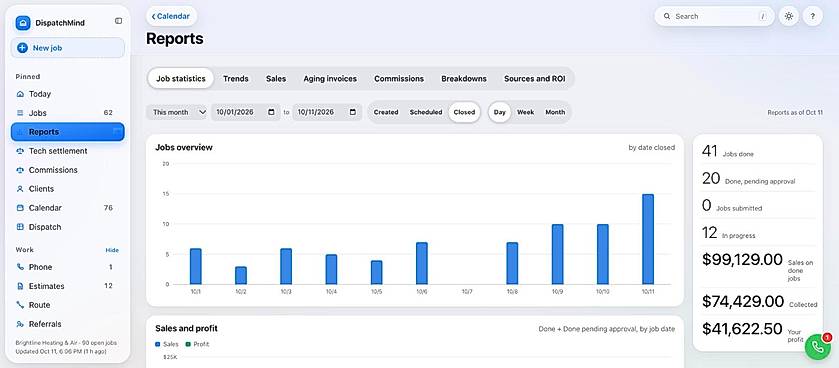Open Reports in sidebar
Screen dimensions: 839x368
pos(67,132)
